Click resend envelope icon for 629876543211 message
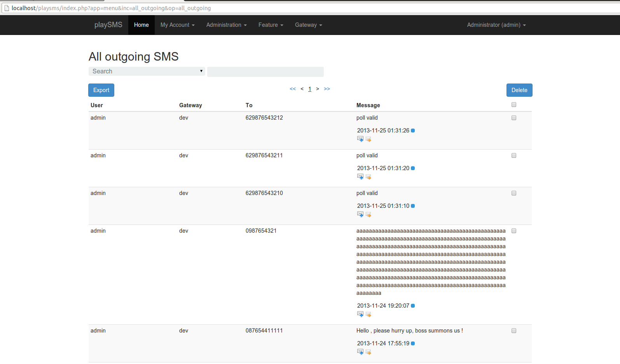Viewport: 620px width, 364px height. click(x=360, y=176)
